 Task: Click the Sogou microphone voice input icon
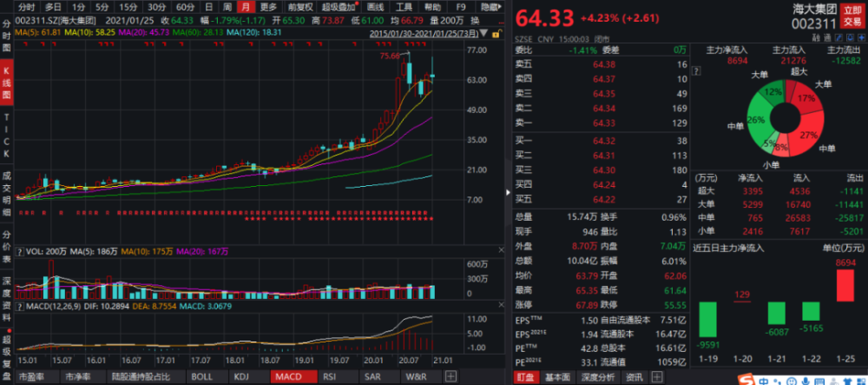click(x=806, y=382)
